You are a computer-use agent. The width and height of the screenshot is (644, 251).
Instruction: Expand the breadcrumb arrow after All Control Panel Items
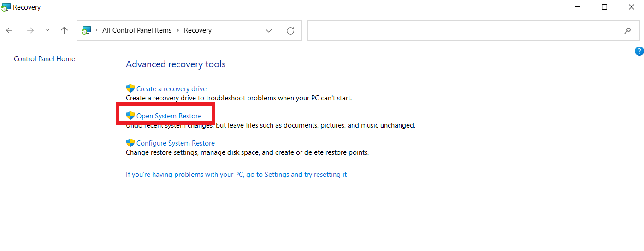coord(177,30)
